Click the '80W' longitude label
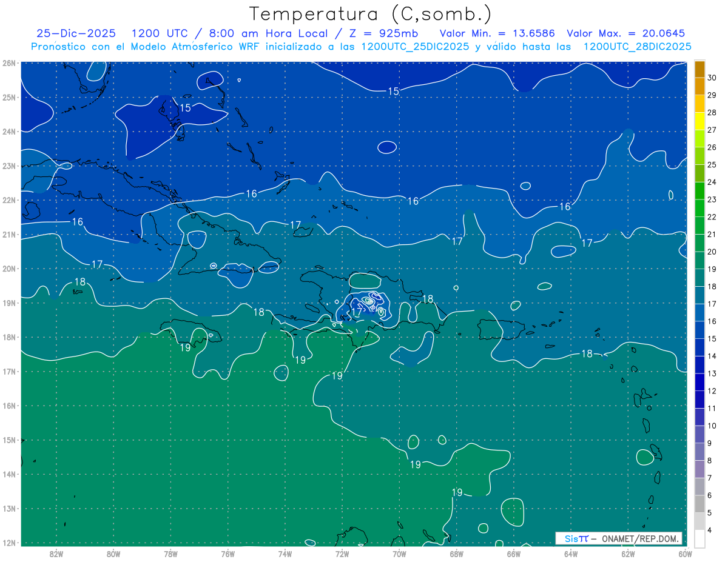The image size is (728, 562). click(113, 553)
